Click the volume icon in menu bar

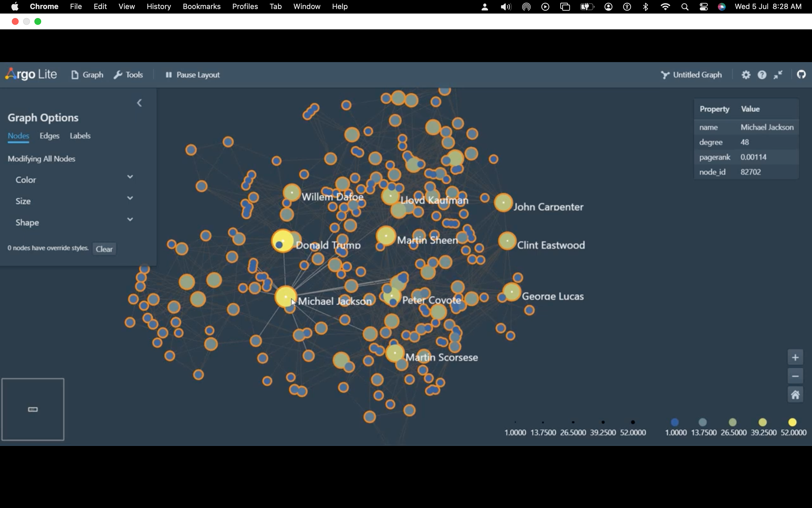pos(506,7)
